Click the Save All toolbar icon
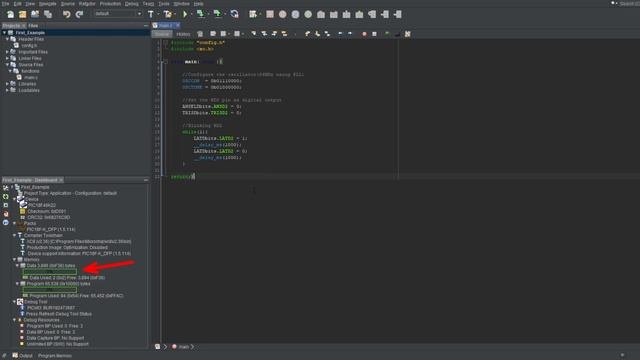The image size is (640, 360). click(48, 14)
